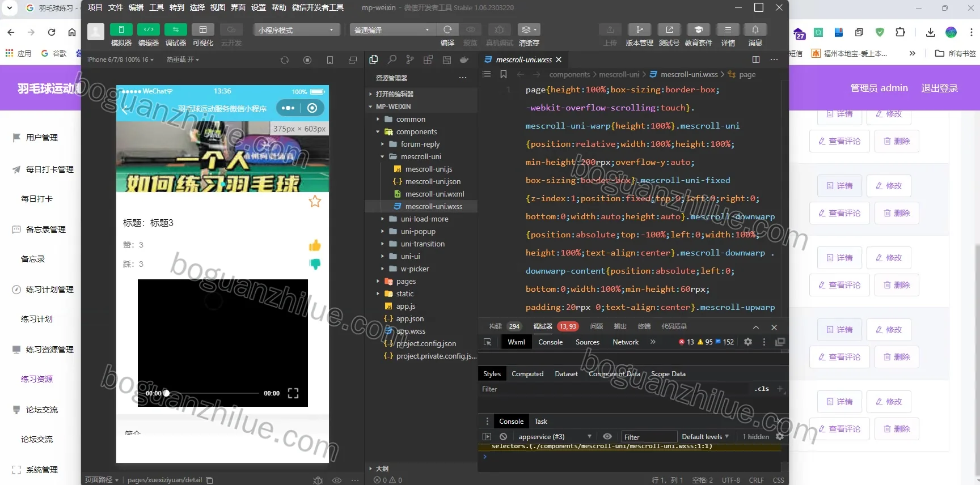Open app.json file in tree
This screenshot has width=980, height=485.
410,318
